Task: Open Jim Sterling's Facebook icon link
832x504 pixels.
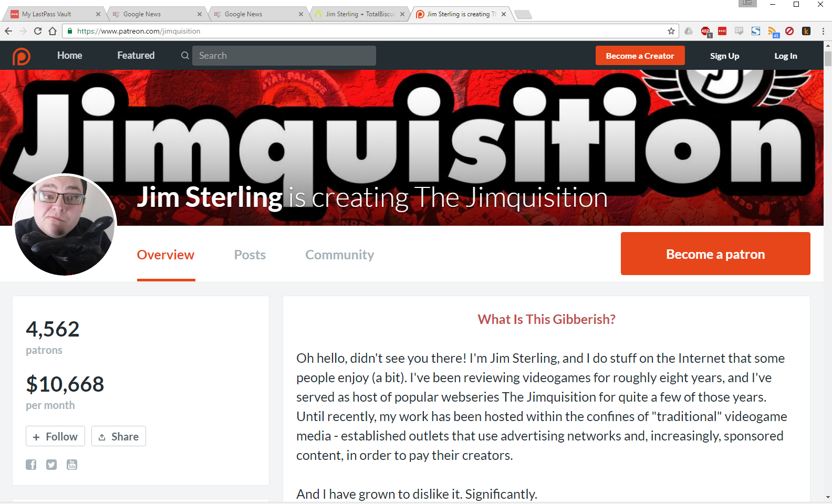Action: click(x=31, y=465)
